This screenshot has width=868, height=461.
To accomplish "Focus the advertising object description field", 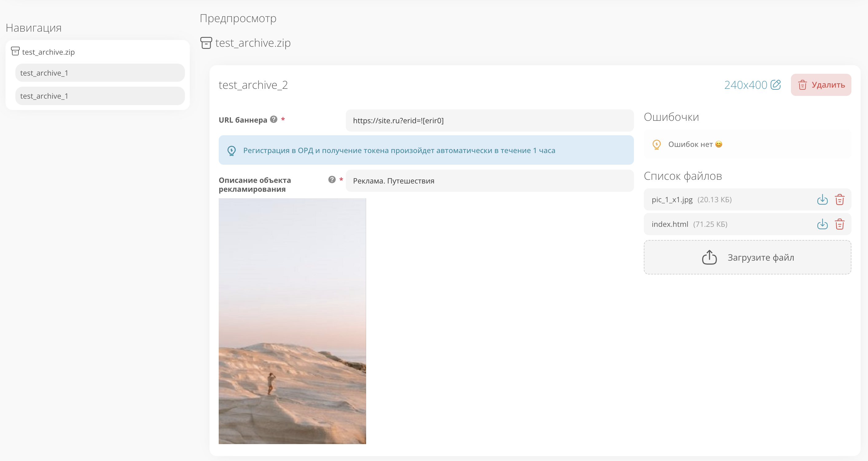I will [490, 181].
